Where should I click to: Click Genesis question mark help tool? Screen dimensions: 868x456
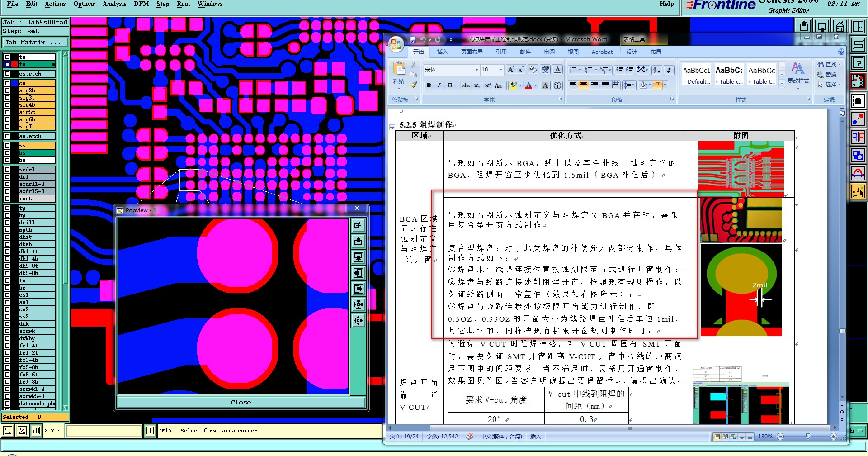(858, 63)
